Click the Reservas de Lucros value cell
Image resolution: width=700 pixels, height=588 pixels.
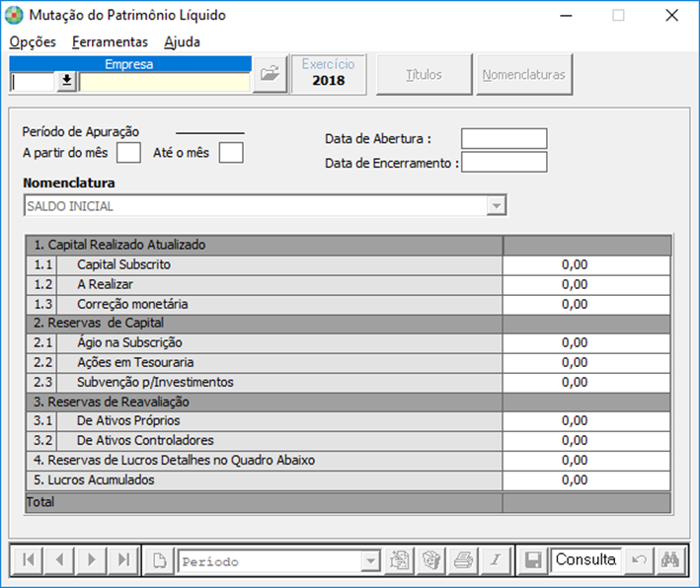(586, 460)
